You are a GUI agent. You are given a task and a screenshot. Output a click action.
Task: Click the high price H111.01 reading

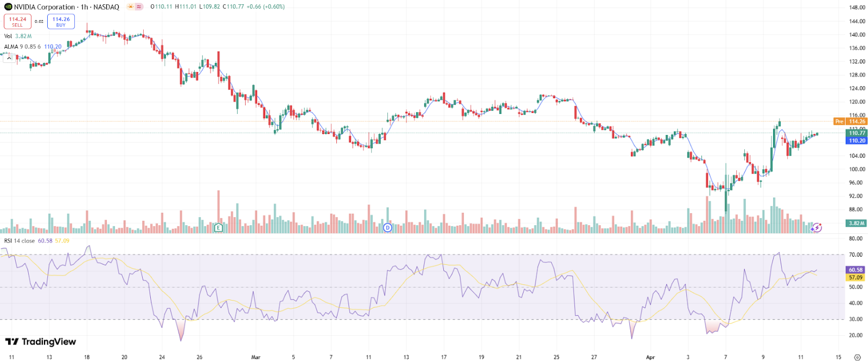point(186,7)
